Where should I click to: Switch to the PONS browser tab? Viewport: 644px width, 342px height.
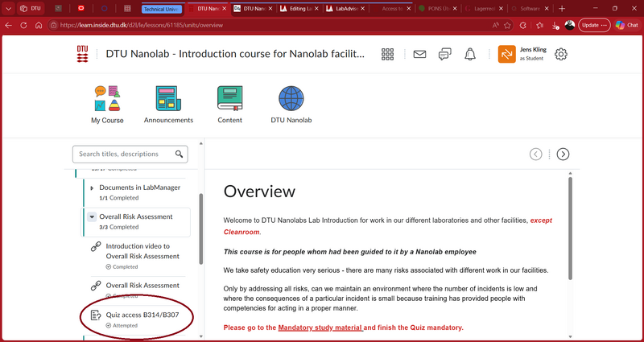click(x=436, y=9)
